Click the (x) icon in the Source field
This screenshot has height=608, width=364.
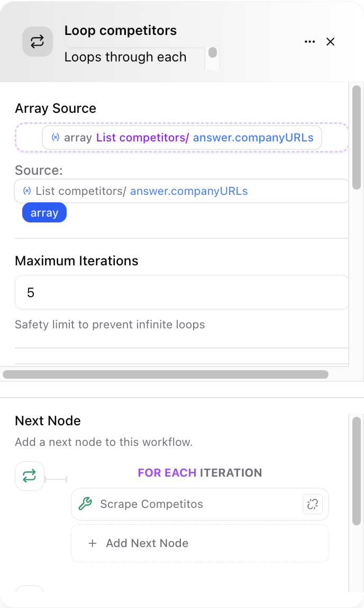click(x=26, y=191)
